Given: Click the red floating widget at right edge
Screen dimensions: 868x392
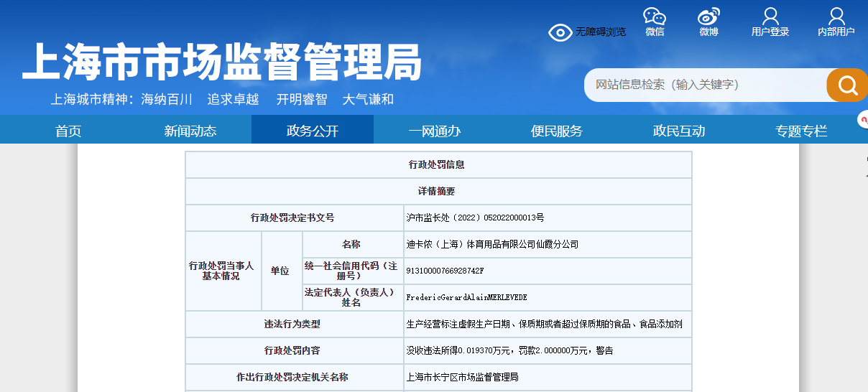Looking at the screenshot, I should [863, 119].
